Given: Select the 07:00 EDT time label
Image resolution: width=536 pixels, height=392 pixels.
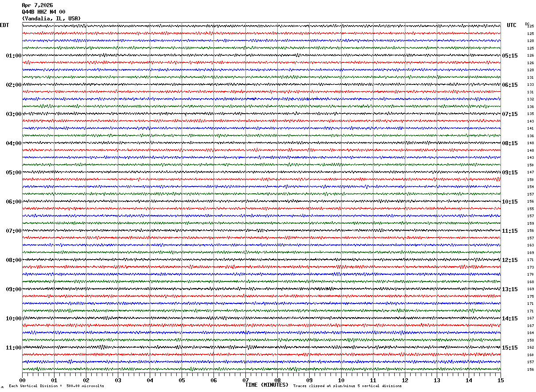Looking at the screenshot, I should (14, 231).
